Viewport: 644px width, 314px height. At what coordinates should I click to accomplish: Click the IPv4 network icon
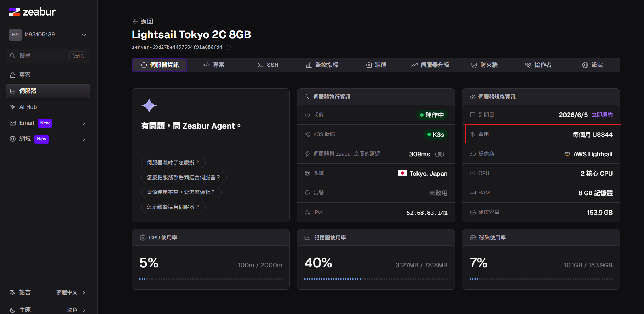[307, 212]
